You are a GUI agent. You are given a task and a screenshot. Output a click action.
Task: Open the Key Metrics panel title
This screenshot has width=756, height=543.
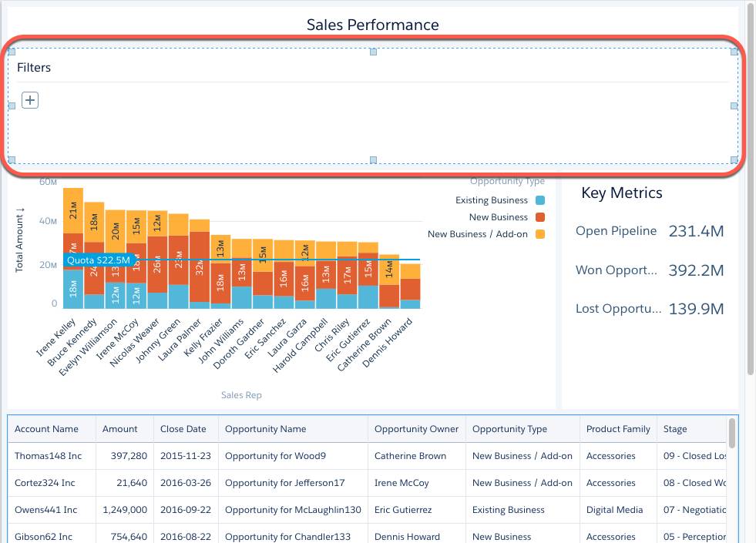(621, 193)
